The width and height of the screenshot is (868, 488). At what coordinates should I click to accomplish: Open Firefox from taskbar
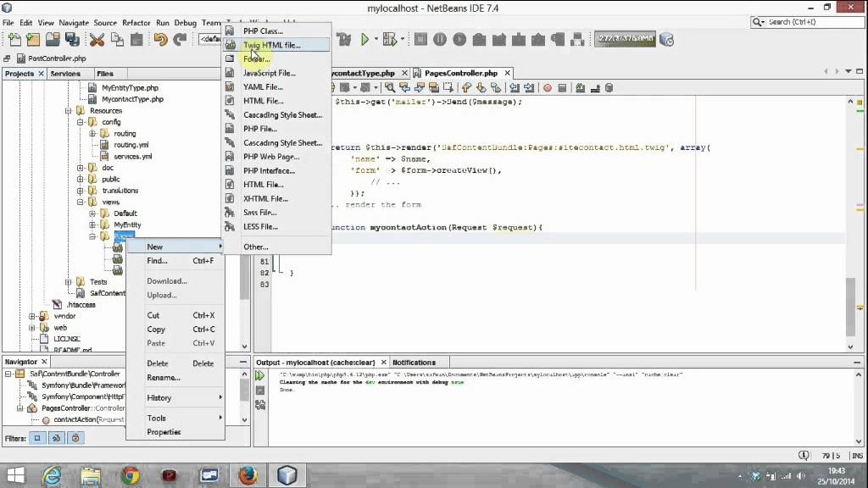248,475
